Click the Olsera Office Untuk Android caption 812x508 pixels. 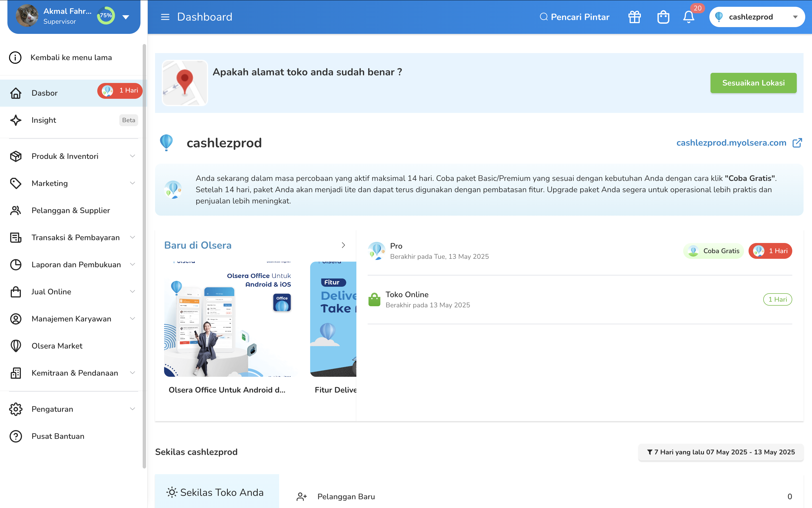point(227,390)
